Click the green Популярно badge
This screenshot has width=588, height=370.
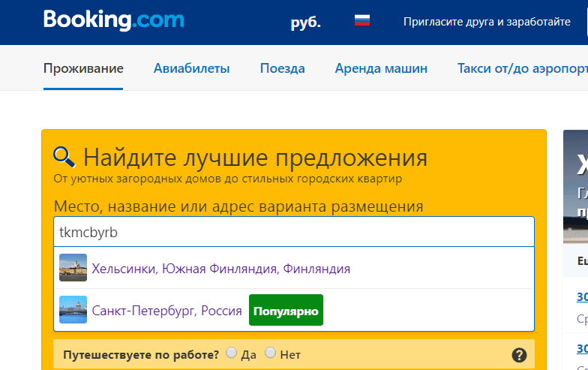pyautogui.click(x=286, y=310)
